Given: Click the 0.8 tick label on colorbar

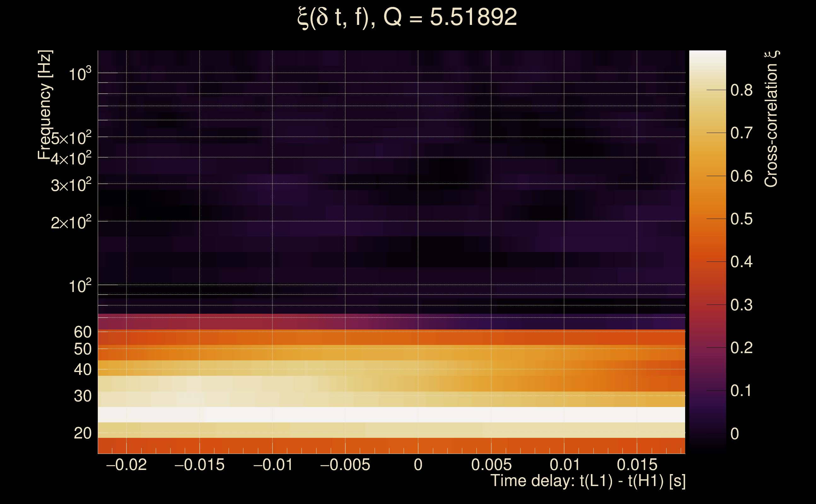Looking at the screenshot, I should coord(741,90).
